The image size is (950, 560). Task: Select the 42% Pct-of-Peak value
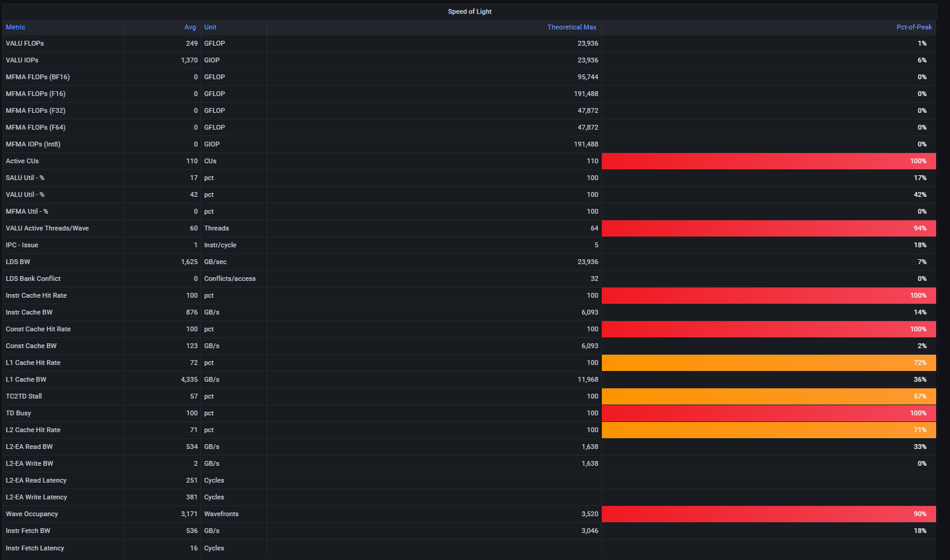click(920, 194)
